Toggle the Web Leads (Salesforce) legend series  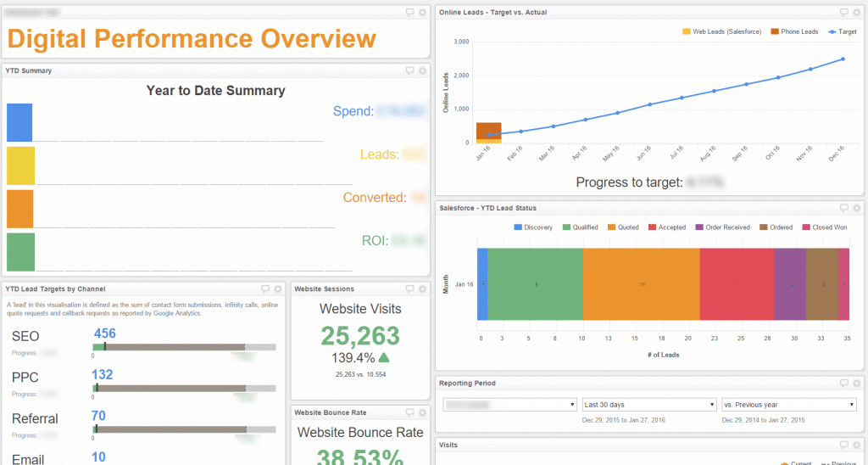722,31
